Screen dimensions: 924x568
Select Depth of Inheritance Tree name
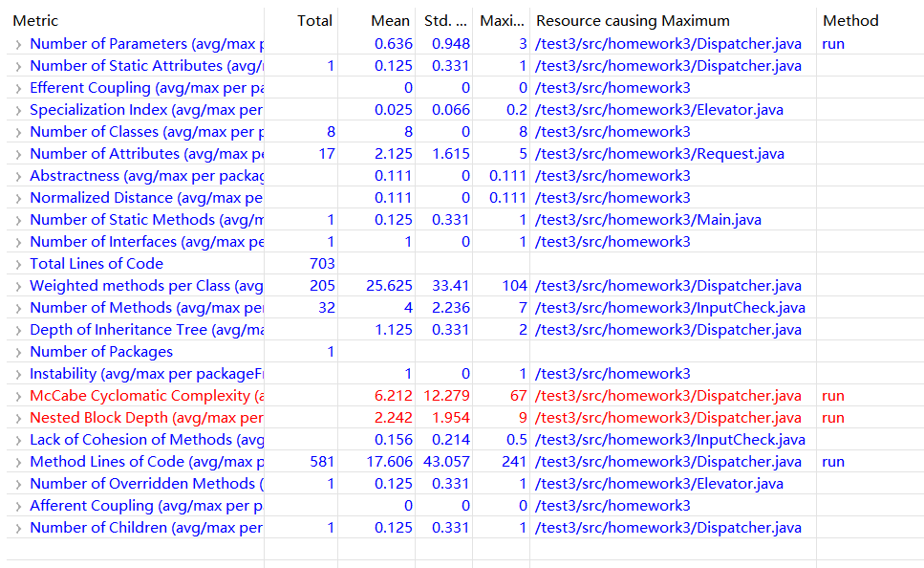[x=146, y=330]
